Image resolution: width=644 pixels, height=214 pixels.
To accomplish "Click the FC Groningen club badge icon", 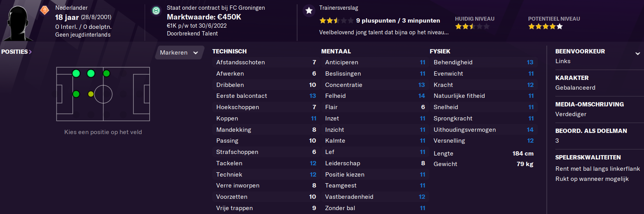I will click(156, 11).
